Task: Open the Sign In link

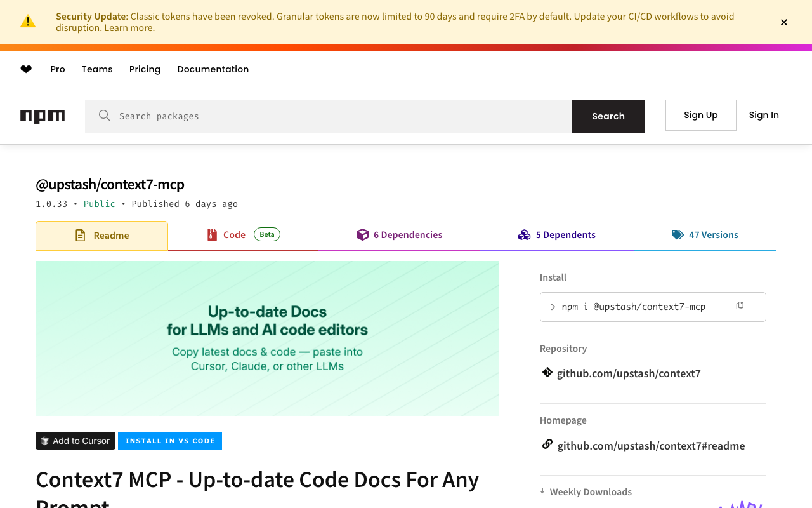Action: coord(764,115)
